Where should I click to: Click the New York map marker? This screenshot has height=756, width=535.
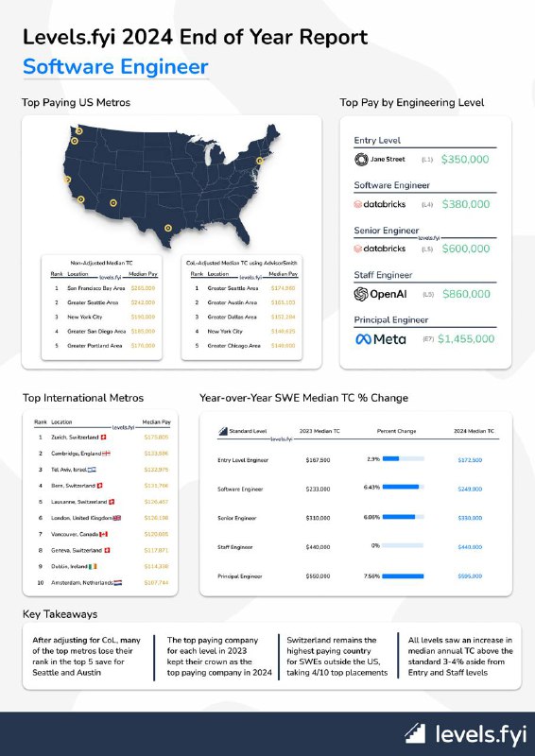tap(260, 161)
